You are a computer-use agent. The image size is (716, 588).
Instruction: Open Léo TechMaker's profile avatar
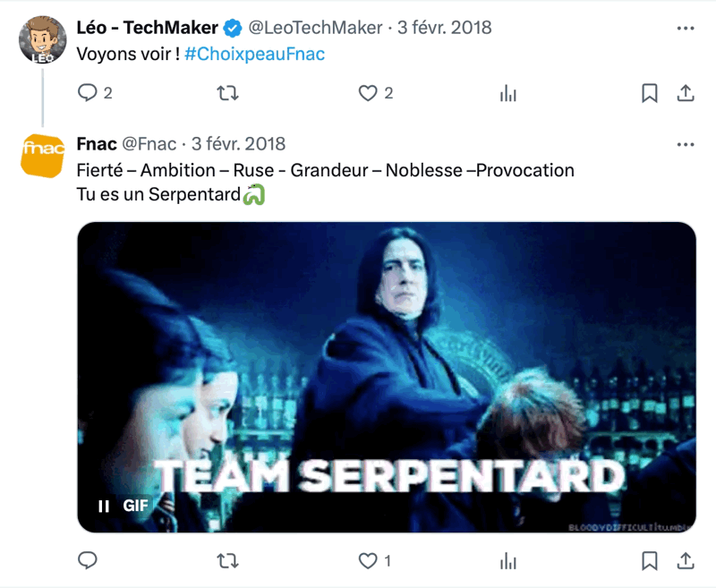point(42,39)
